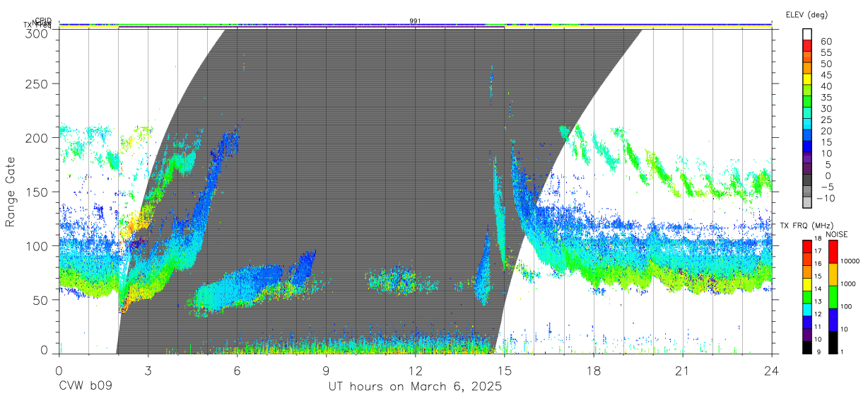Pick the green swatch in TX FRQ colorbar
This screenshot has height=401, width=868.
807,297
